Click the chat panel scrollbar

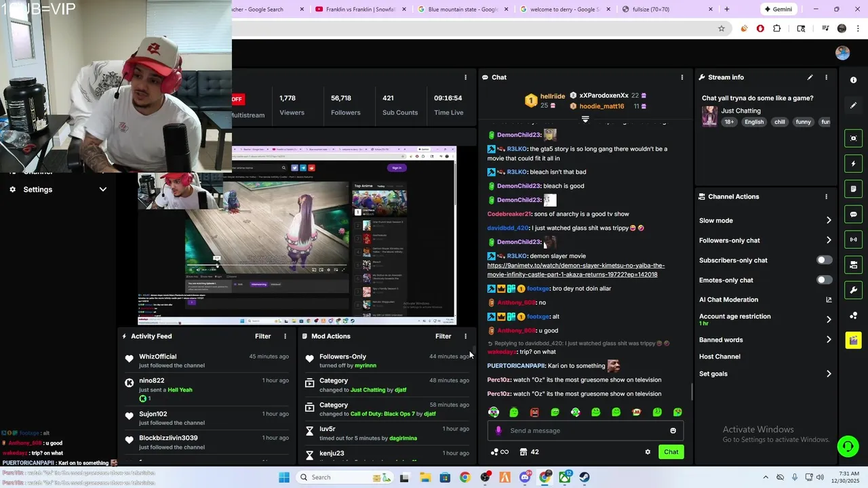(x=691, y=392)
